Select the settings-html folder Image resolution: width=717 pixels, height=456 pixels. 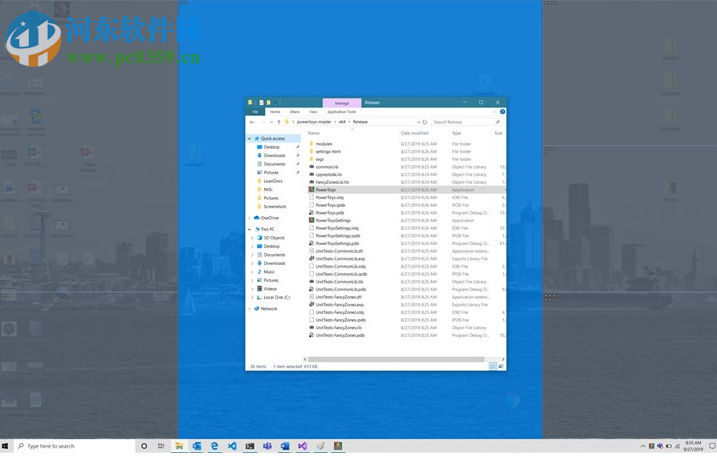coord(328,151)
